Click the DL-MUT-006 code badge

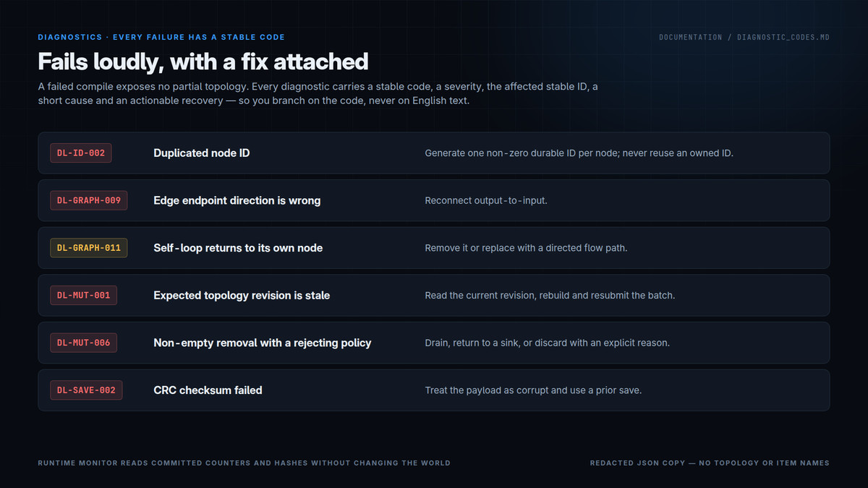[84, 343]
